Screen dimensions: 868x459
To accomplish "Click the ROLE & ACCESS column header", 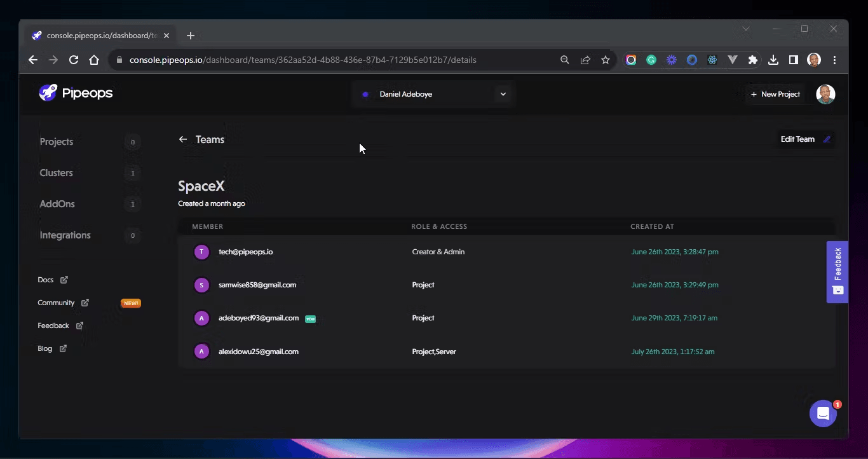I will (439, 226).
